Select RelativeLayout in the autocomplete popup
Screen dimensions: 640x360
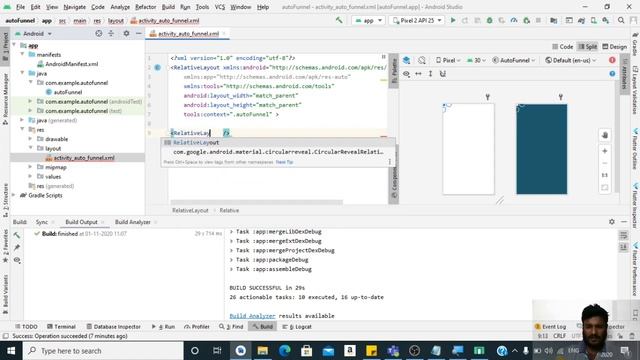click(278, 142)
